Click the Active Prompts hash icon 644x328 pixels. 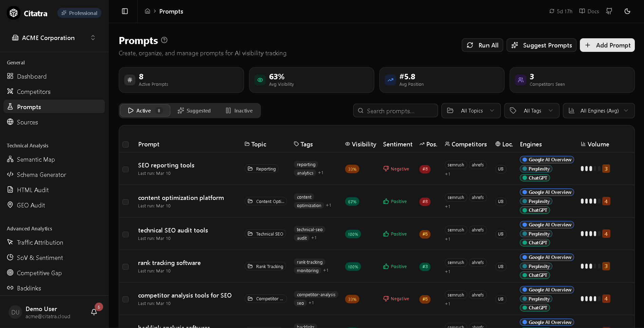pos(130,80)
